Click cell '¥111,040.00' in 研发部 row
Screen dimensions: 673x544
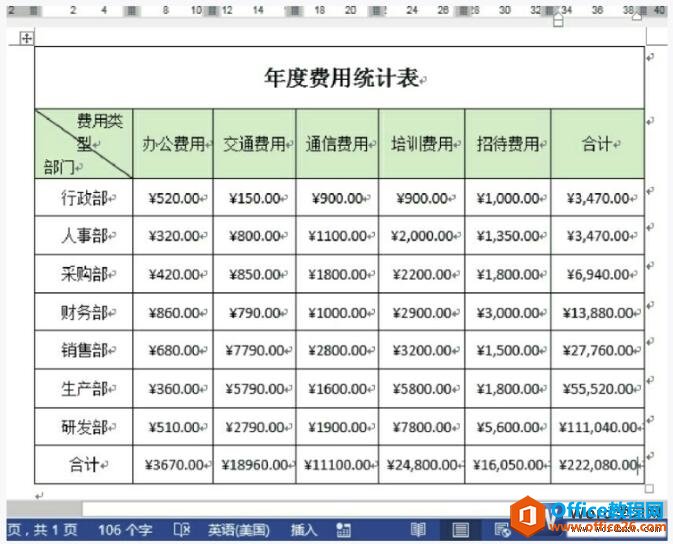[x=598, y=427]
